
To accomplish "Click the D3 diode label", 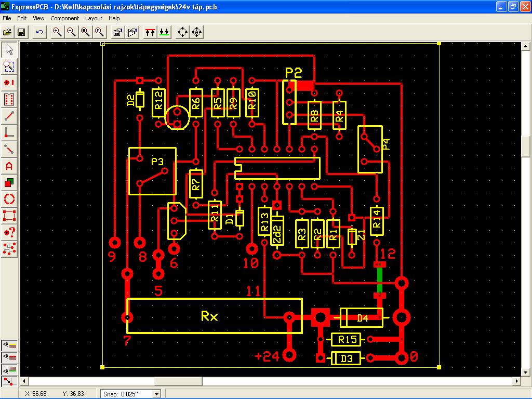I will click(347, 358).
